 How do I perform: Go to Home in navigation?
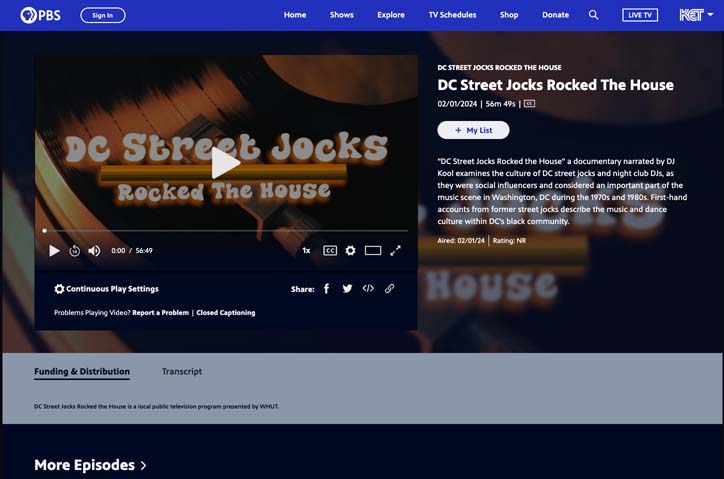[x=295, y=15]
